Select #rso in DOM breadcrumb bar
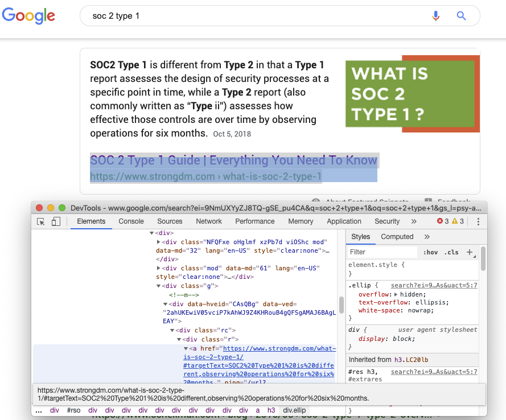The height and width of the screenshot is (420, 506). click(73, 410)
